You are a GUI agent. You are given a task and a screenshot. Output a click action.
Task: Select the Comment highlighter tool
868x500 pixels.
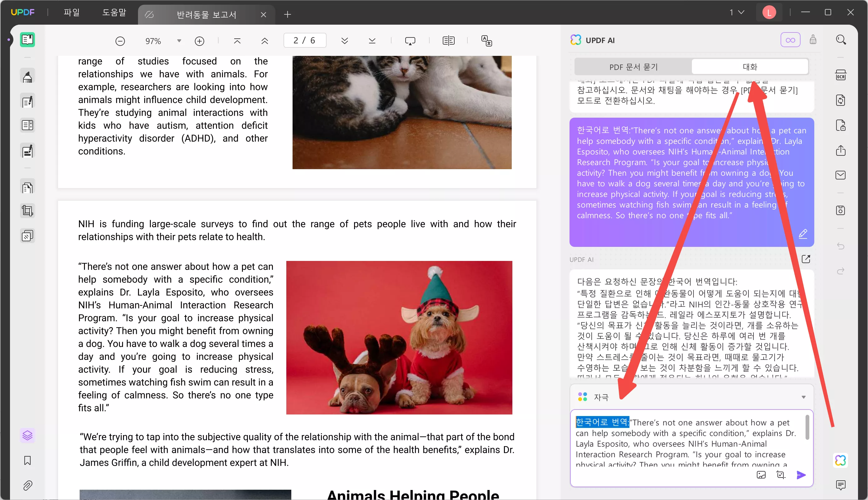(27, 76)
